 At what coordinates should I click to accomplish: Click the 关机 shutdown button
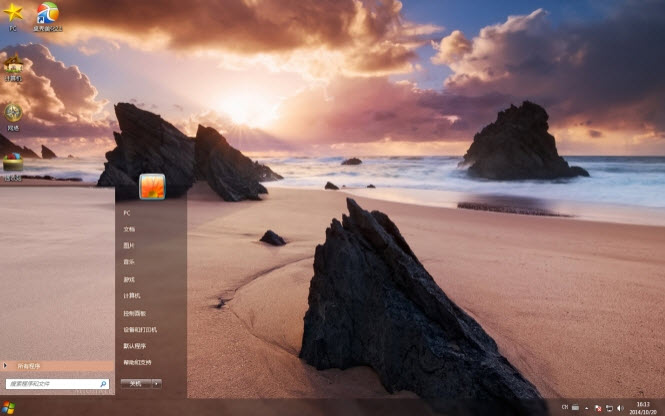point(136,383)
